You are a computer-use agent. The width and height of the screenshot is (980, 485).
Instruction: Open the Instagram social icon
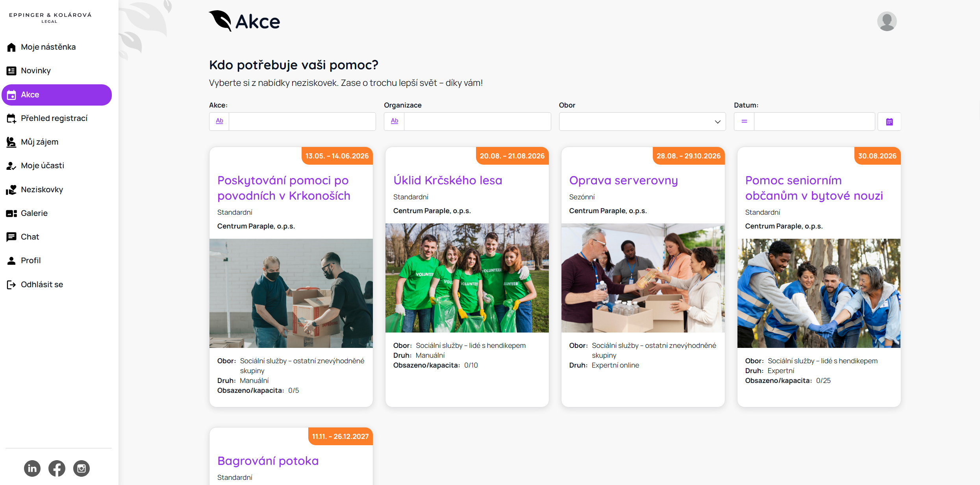(x=82, y=468)
